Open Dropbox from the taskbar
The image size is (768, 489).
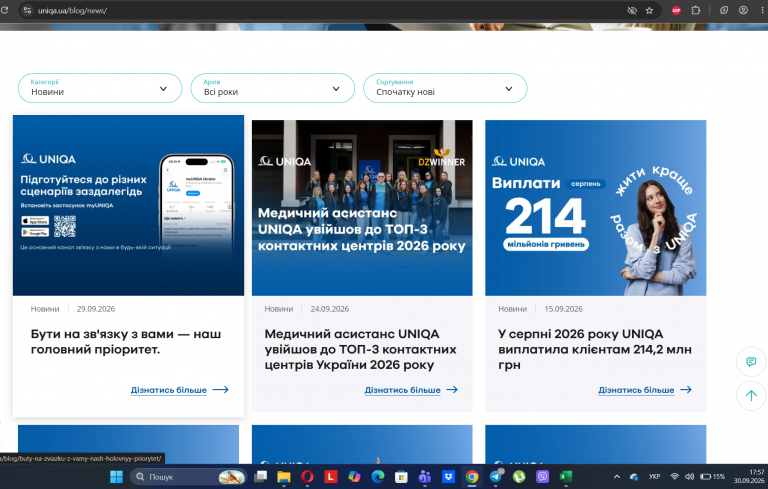448,477
